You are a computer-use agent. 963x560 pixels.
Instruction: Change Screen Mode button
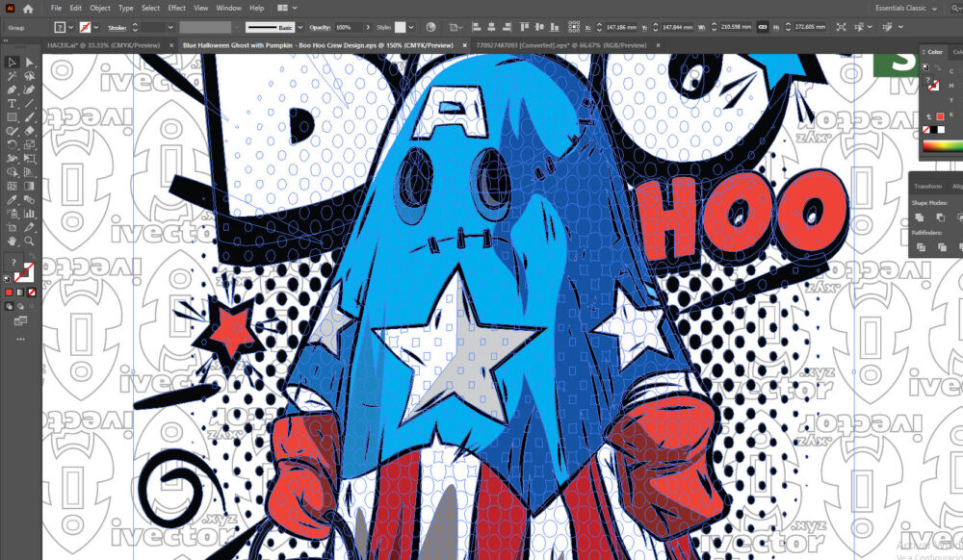20,320
